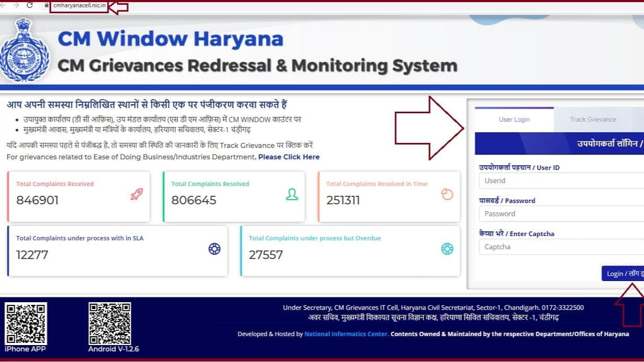Click the browser forward arrow
This screenshot has height=362, width=644.
pos(16,5)
